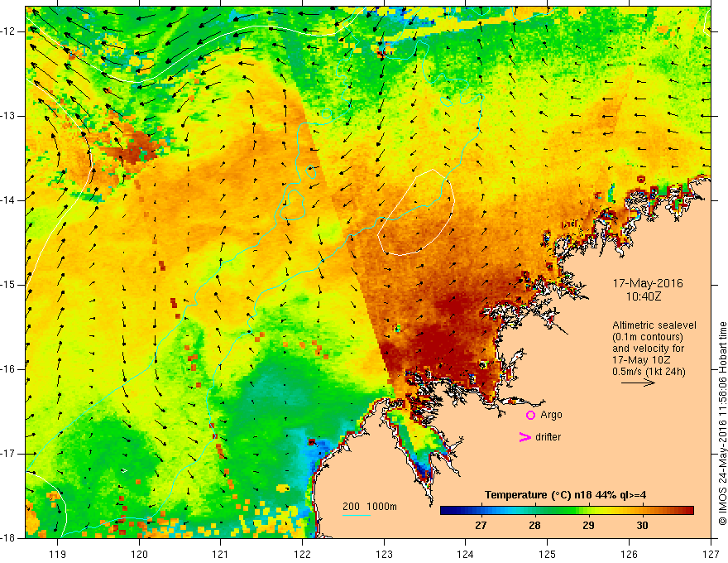This screenshot has width=728, height=563.
Task: Click the 'Argo' legend label
Action: click(x=551, y=415)
